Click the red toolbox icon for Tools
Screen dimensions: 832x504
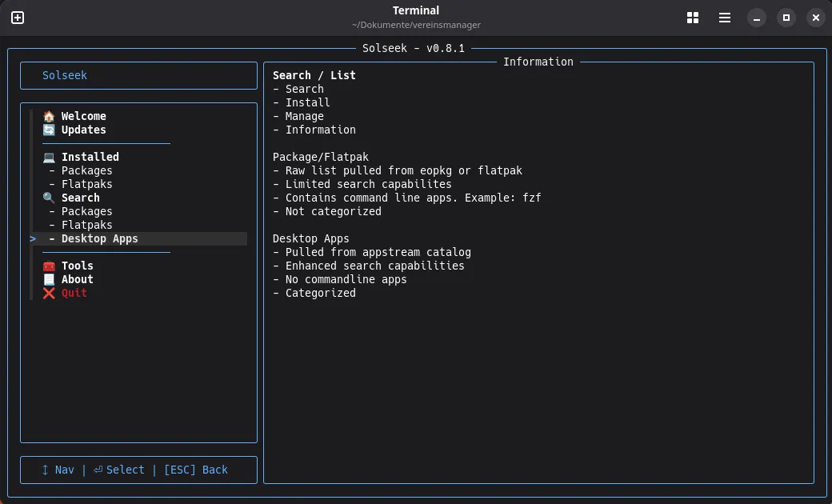click(x=49, y=266)
